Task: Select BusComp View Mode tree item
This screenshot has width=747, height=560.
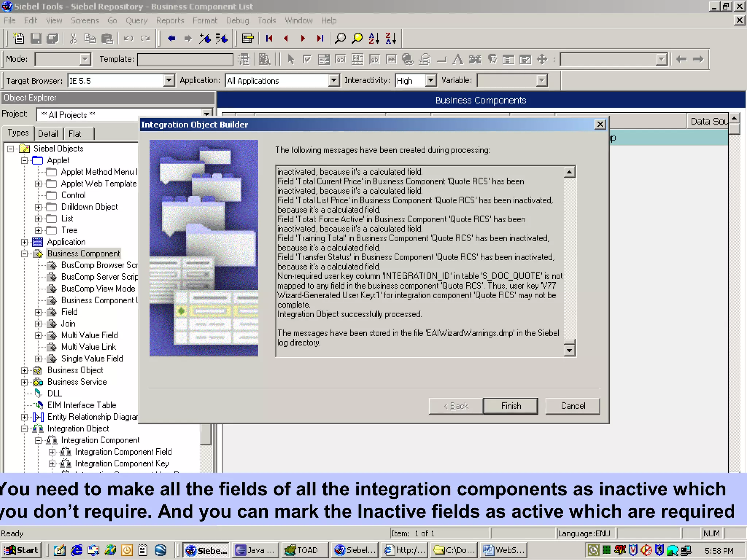Action: (98, 288)
